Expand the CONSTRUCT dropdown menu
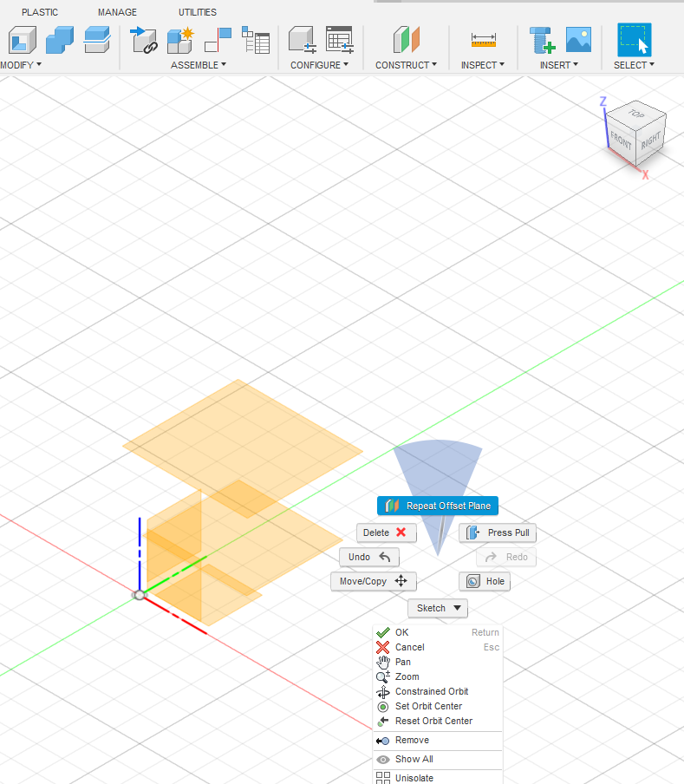 coord(406,65)
